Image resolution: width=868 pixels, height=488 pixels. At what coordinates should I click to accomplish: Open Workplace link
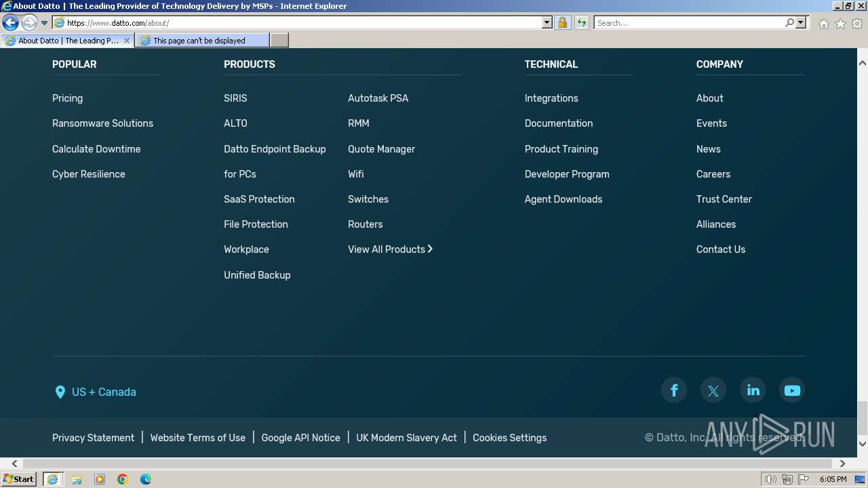[246, 249]
